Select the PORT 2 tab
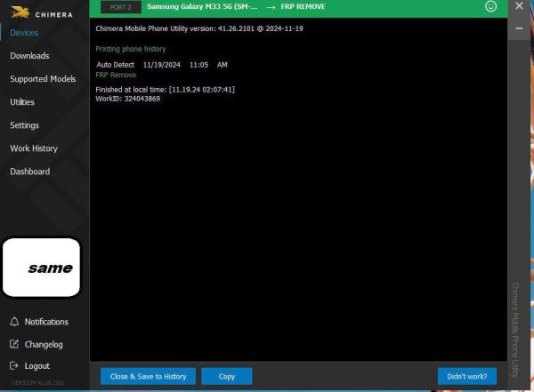The height and width of the screenshot is (392, 534). 120,7
